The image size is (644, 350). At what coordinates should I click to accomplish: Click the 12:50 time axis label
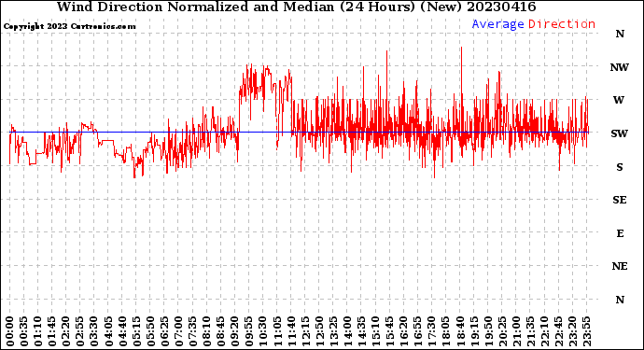(319, 332)
